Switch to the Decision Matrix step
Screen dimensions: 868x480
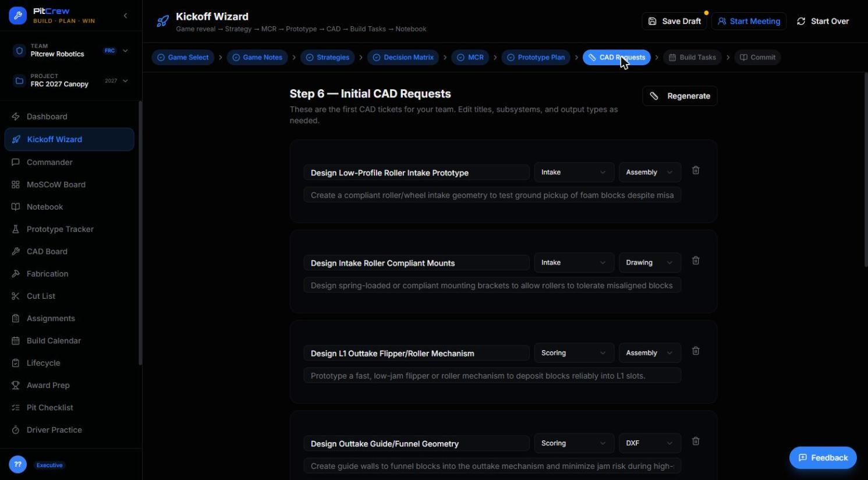(403, 57)
